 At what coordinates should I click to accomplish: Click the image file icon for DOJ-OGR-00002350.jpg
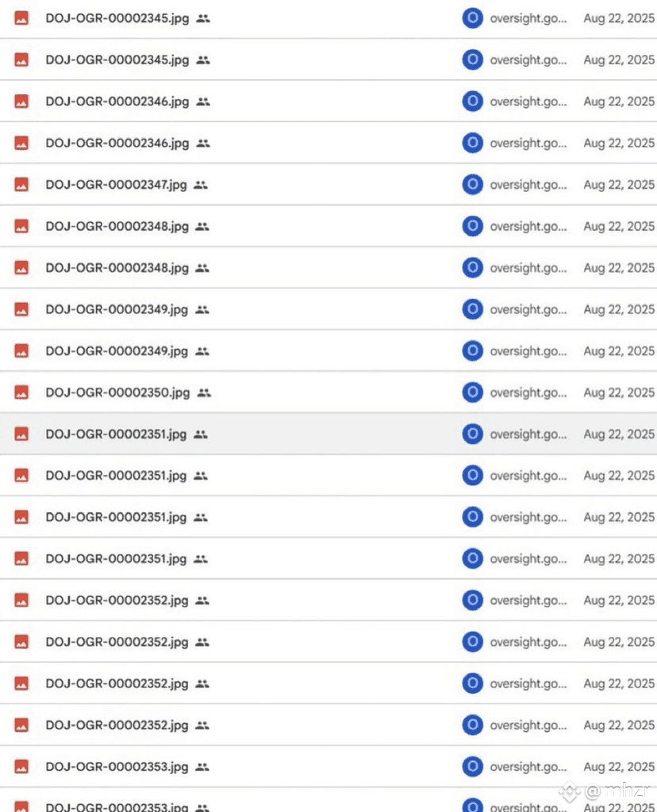tap(21, 393)
